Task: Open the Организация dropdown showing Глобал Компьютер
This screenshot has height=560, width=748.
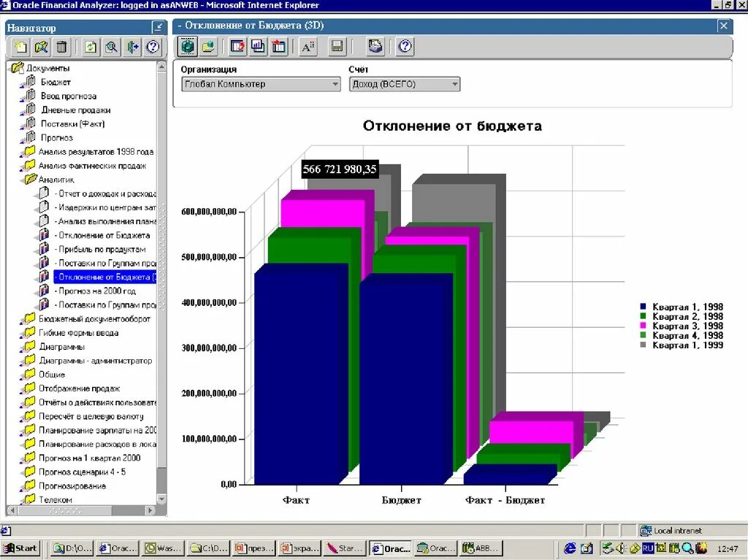Action: pyautogui.click(x=261, y=85)
